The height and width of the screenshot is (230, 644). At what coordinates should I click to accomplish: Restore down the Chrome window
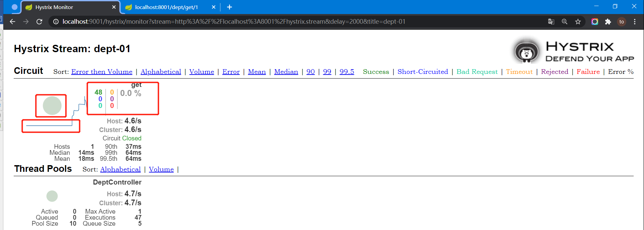[615, 6]
